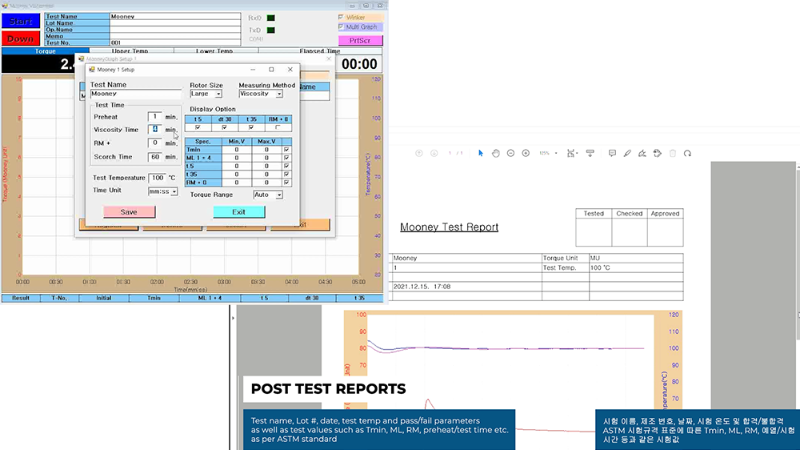
Task: Click the Test Temperature field
Action: 158,178
